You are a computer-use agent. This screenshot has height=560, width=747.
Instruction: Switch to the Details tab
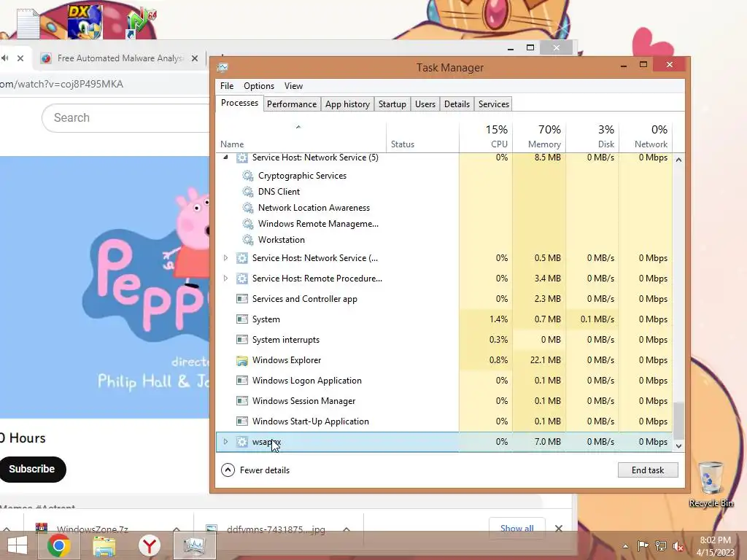click(x=457, y=104)
